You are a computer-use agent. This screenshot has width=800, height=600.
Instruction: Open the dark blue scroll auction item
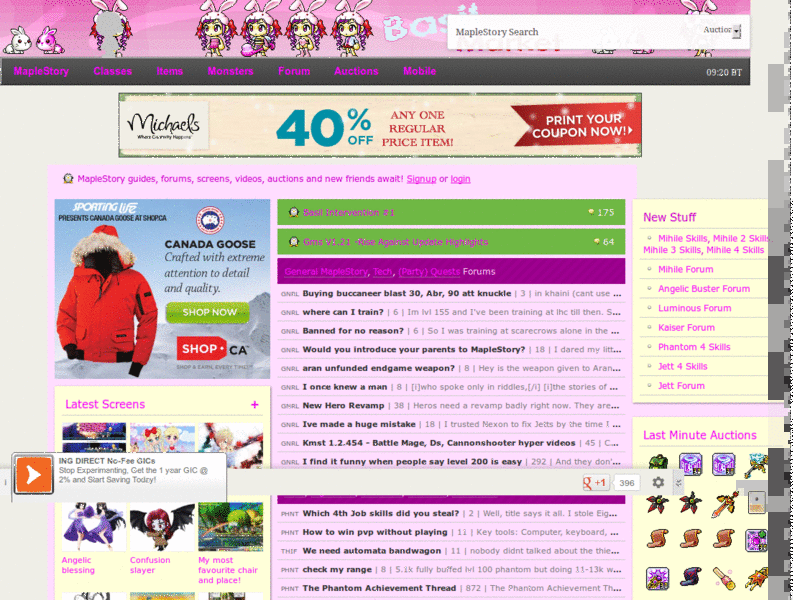(690, 578)
